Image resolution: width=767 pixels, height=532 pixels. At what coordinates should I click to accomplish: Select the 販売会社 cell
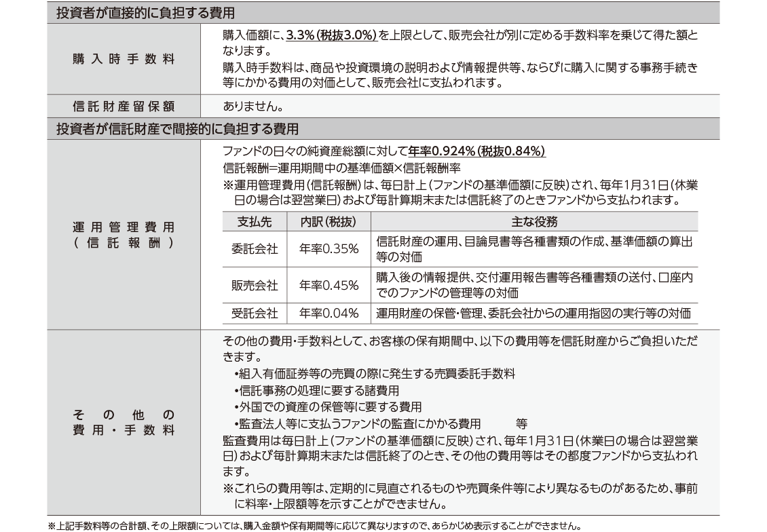[x=255, y=285]
